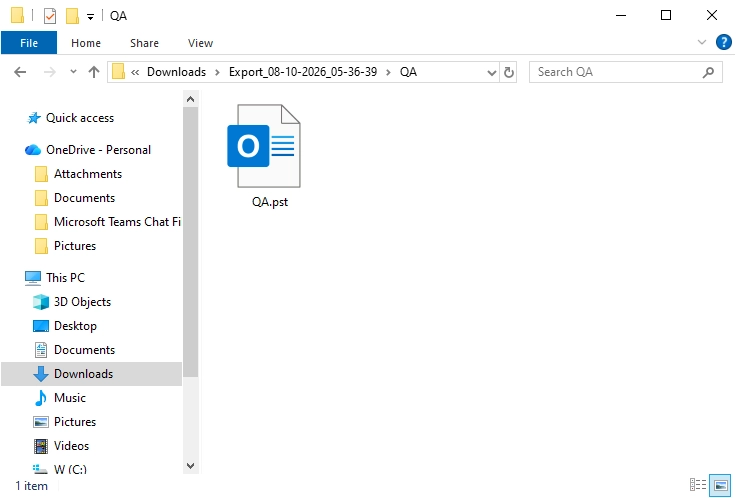The height and width of the screenshot is (498, 736).
Task: Open the recent locations dropdown
Action: [73, 72]
